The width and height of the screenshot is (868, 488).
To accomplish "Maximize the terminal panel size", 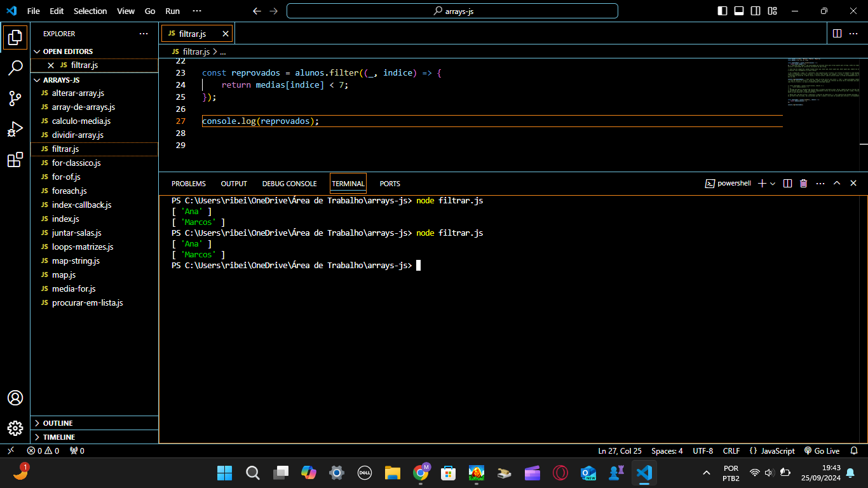I will [x=837, y=183].
